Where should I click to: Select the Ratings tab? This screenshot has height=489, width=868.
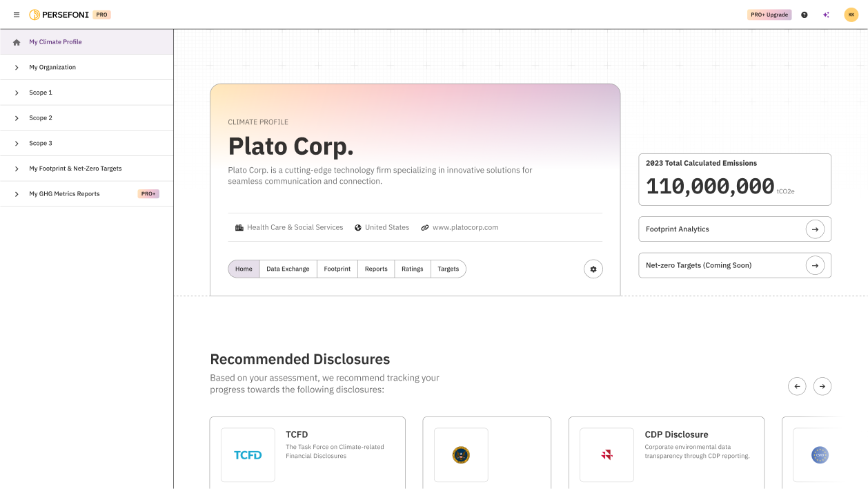pos(412,269)
